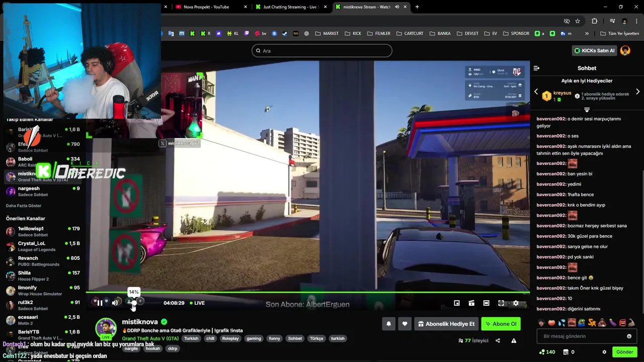644x362 pixels.
Task: Share the stream via share icon
Action: click(498, 340)
